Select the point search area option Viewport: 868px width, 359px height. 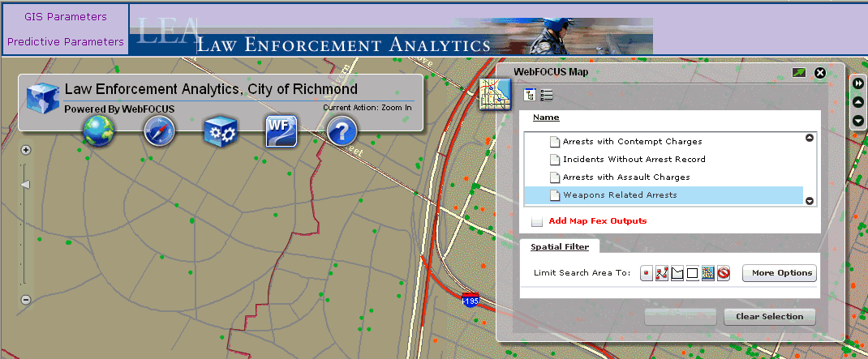tap(647, 273)
